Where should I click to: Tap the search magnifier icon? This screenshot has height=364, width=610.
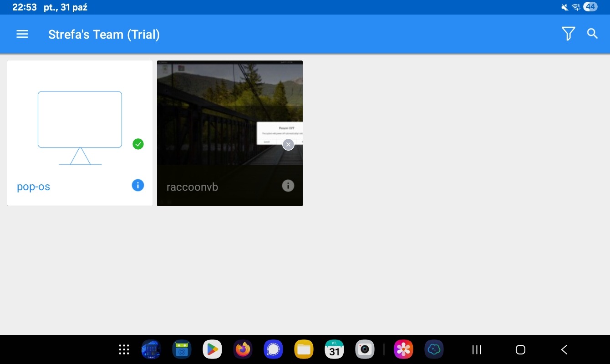coord(592,34)
